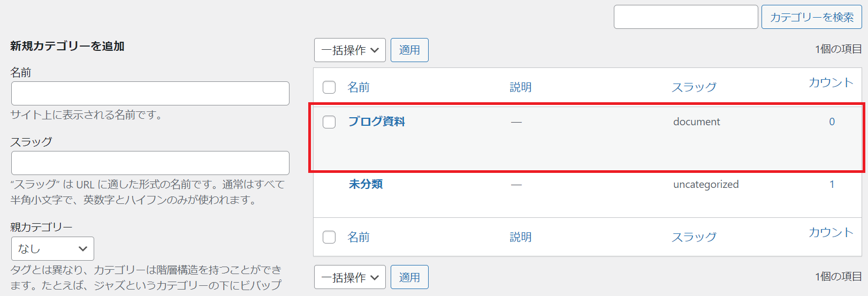Click the count 0 for ブログ資料
Screen dimensions: 868x296
[832, 122]
